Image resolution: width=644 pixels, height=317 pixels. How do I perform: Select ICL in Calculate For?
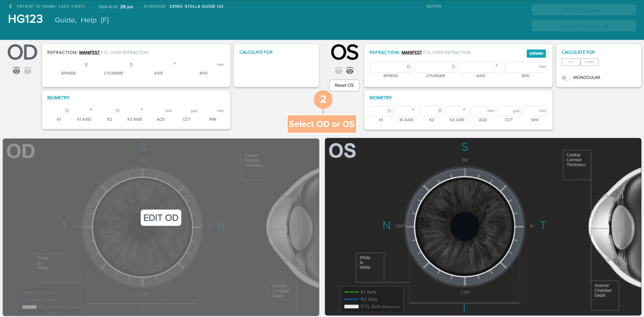(571, 62)
